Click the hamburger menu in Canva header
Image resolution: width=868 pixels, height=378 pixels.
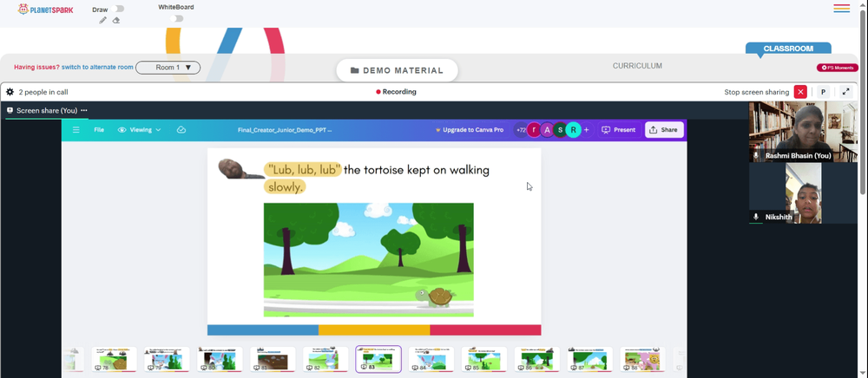(76, 130)
